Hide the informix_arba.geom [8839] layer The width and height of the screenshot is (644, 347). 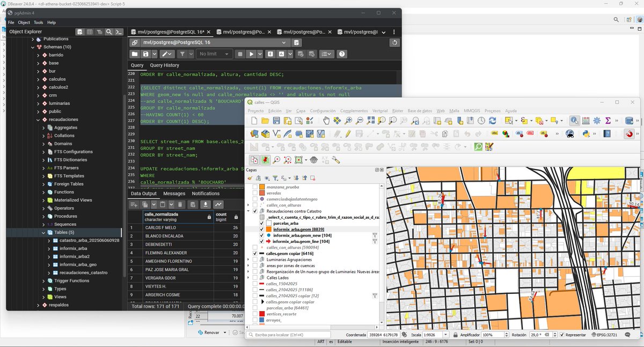262,230
